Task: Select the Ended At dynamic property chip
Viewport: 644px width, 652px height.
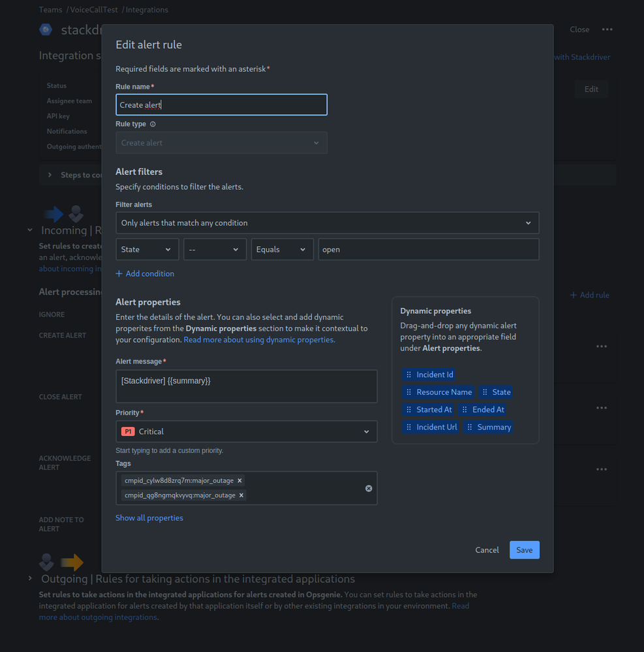Action: 482,410
